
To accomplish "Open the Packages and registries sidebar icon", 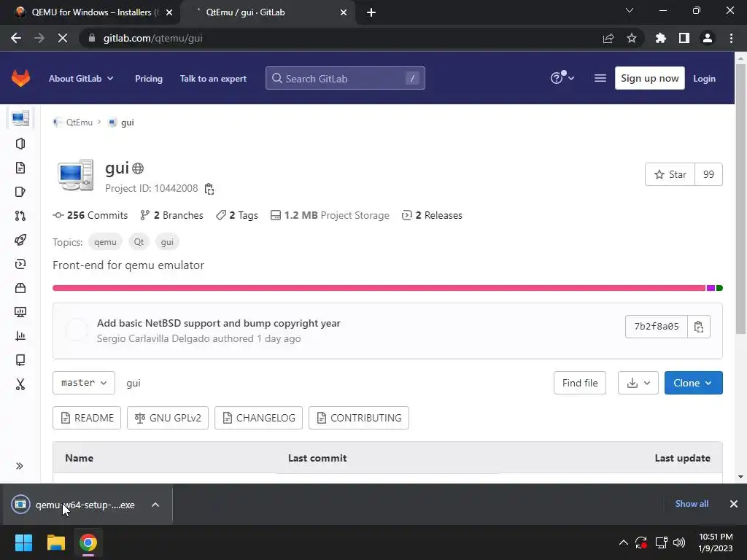I will pyautogui.click(x=20, y=288).
